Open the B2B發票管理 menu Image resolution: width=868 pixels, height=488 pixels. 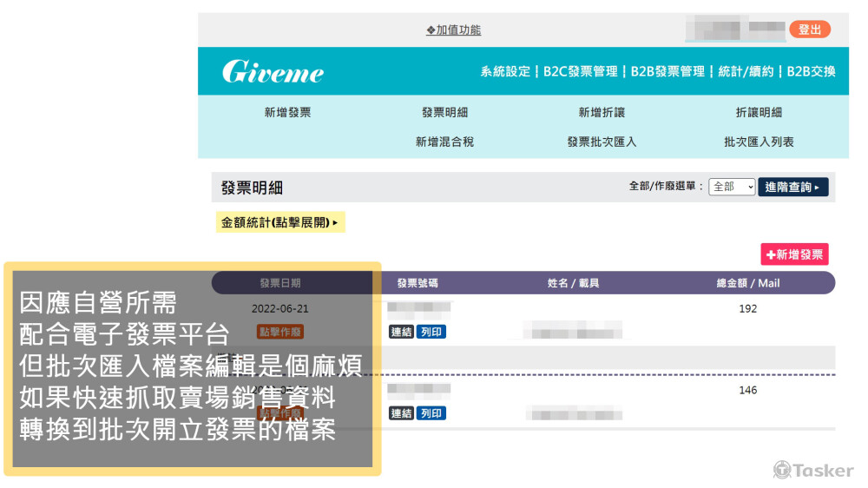pyautogui.click(x=667, y=72)
